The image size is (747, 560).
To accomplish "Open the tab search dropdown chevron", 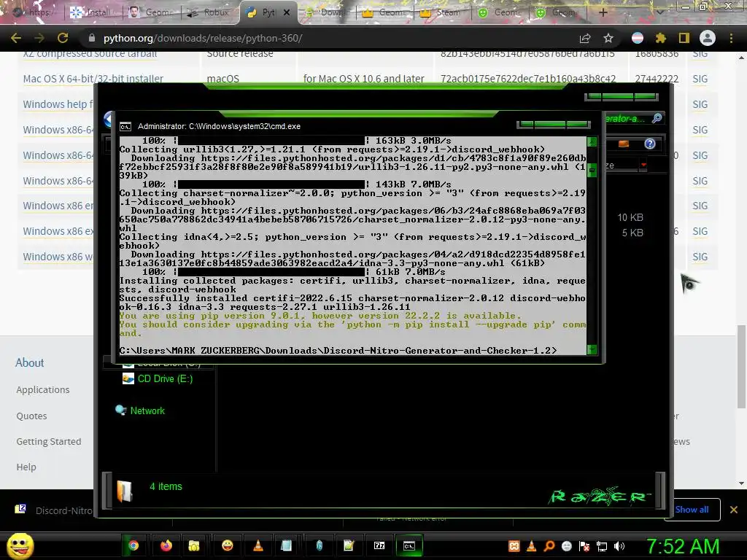I will (x=659, y=12).
